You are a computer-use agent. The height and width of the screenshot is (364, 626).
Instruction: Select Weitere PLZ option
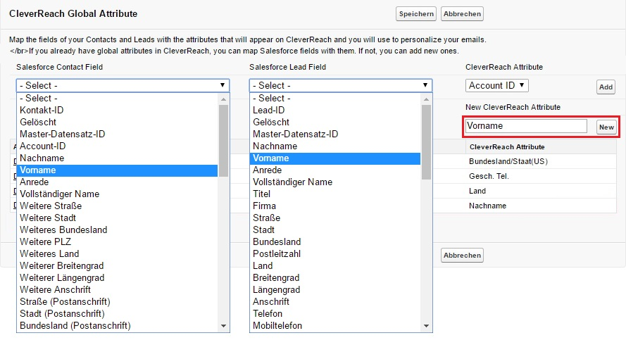[x=117, y=242]
